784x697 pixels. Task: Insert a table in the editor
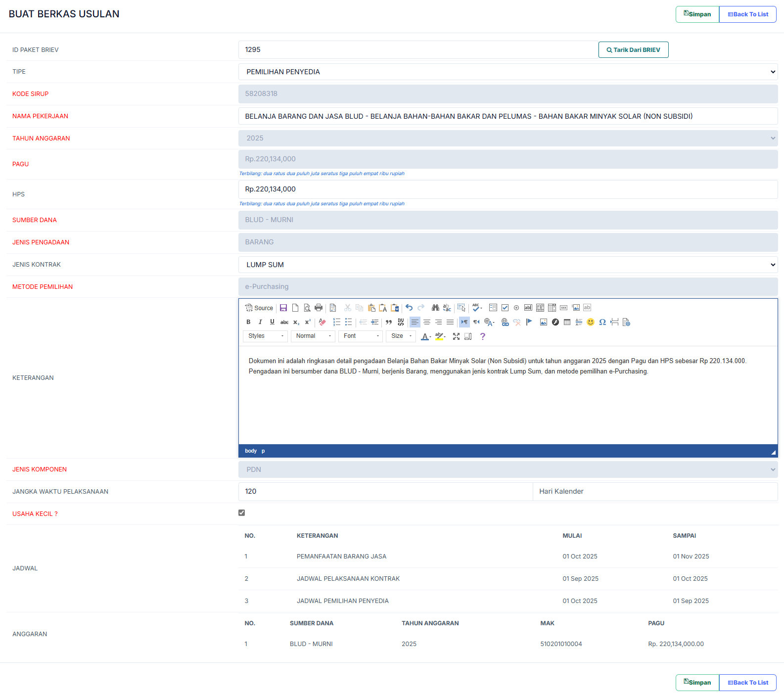tap(567, 322)
